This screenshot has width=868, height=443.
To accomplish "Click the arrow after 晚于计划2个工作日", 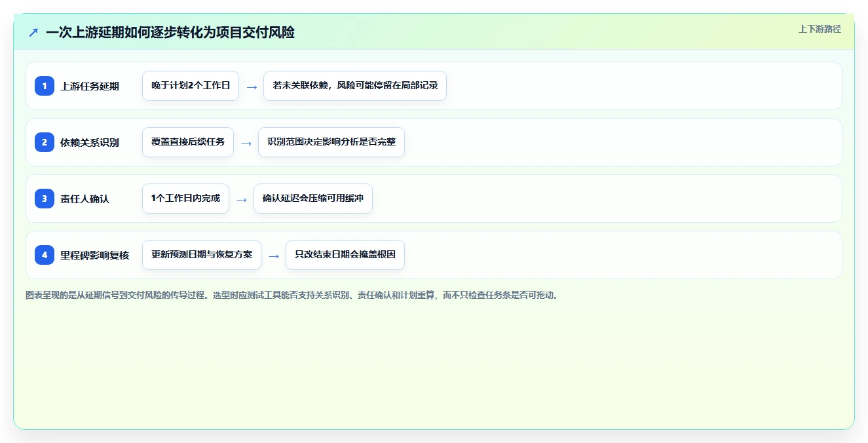I will (x=252, y=87).
